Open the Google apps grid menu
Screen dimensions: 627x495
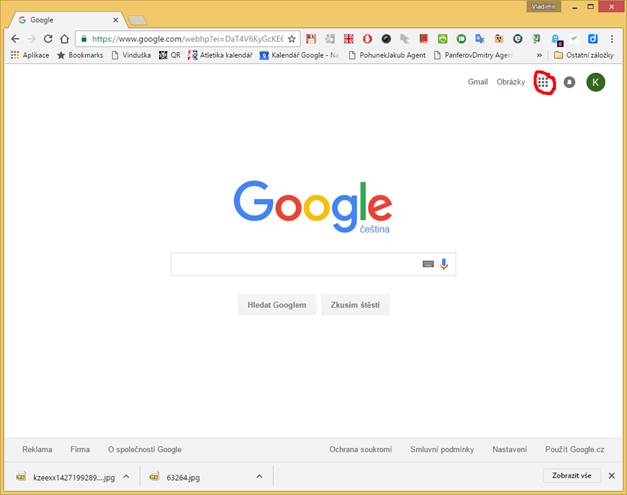click(543, 82)
